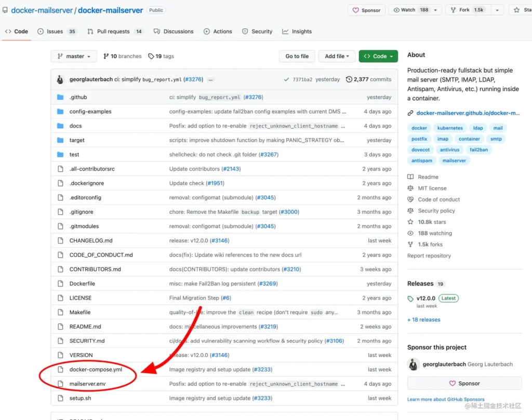The image size is (532, 420).
Task: Click the folder icon for docs
Action: coord(60,126)
